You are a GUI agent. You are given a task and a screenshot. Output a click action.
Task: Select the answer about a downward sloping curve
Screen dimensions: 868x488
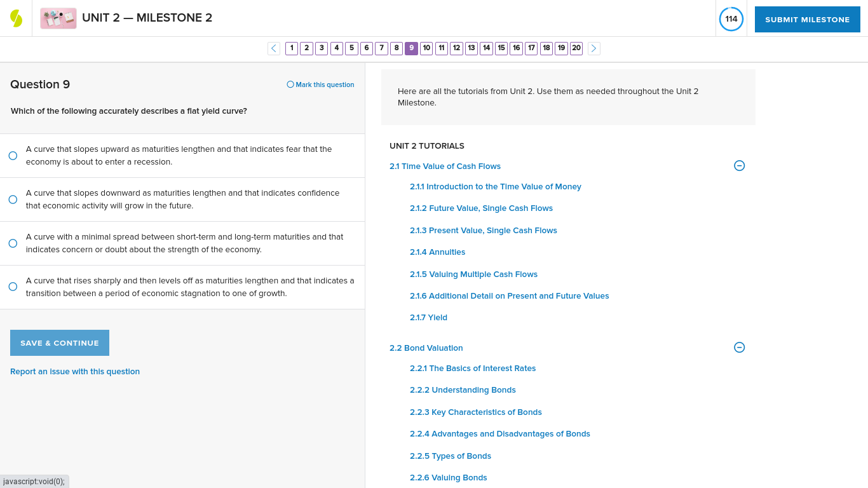tap(13, 199)
